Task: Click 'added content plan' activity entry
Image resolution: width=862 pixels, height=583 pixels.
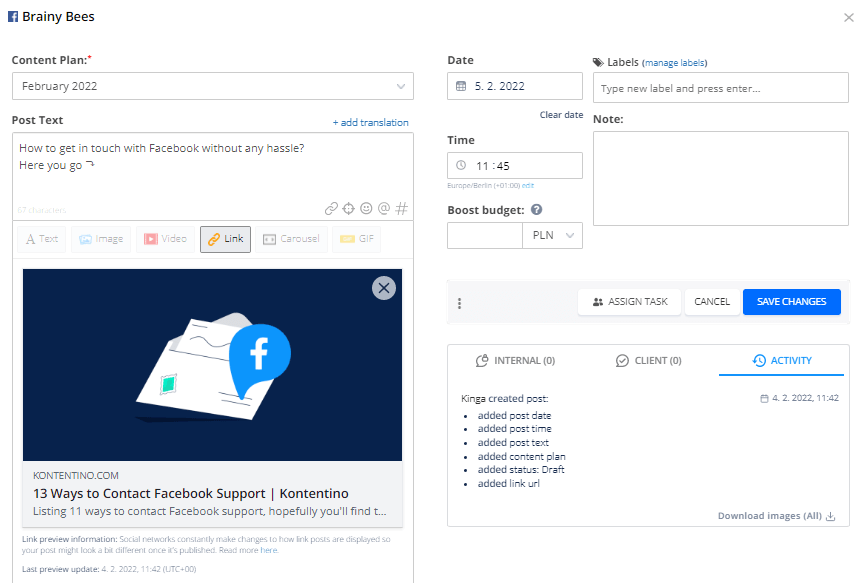Action: [x=521, y=456]
